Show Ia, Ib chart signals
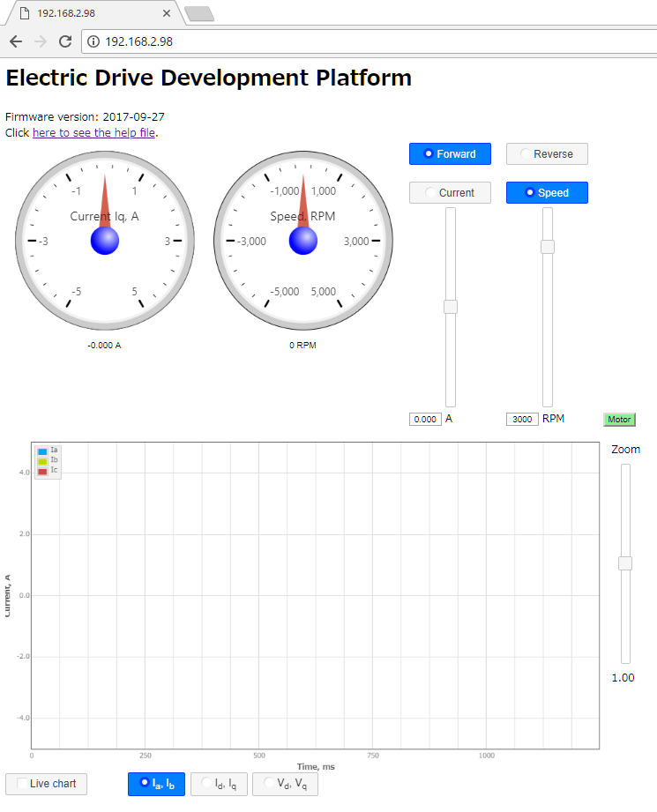This screenshot has width=657, height=812. (x=156, y=784)
